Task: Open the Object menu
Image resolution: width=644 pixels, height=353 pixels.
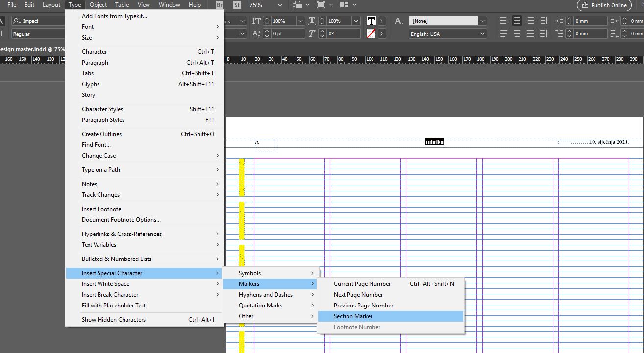Action: coord(98,5)
